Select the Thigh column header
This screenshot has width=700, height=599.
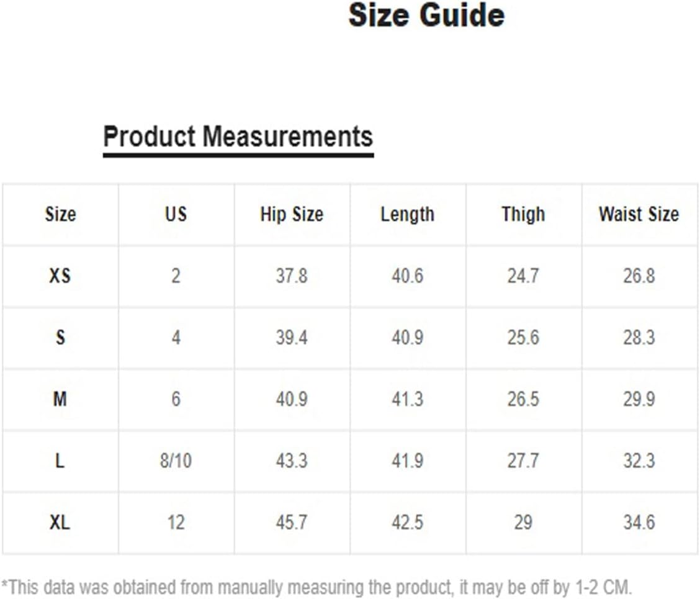(x=523, y=215)
